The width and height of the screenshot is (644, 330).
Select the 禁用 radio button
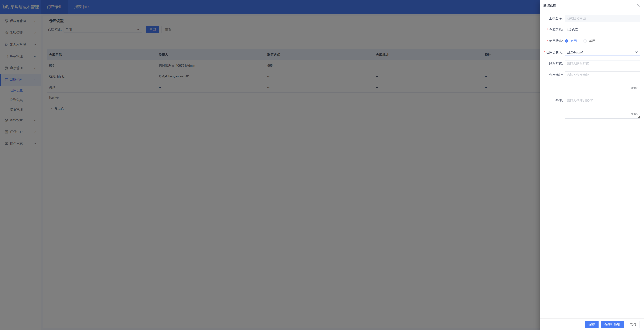[585, 41]
